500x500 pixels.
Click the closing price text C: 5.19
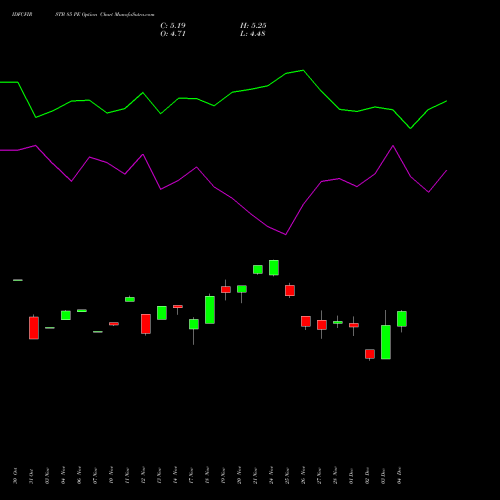pos(173,26)
